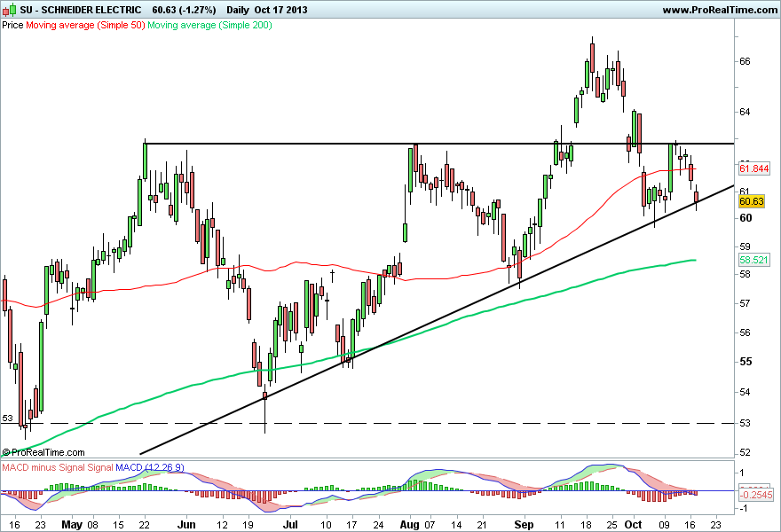Click the Price legend label
The image size is (781, 532).
[12, 25]
